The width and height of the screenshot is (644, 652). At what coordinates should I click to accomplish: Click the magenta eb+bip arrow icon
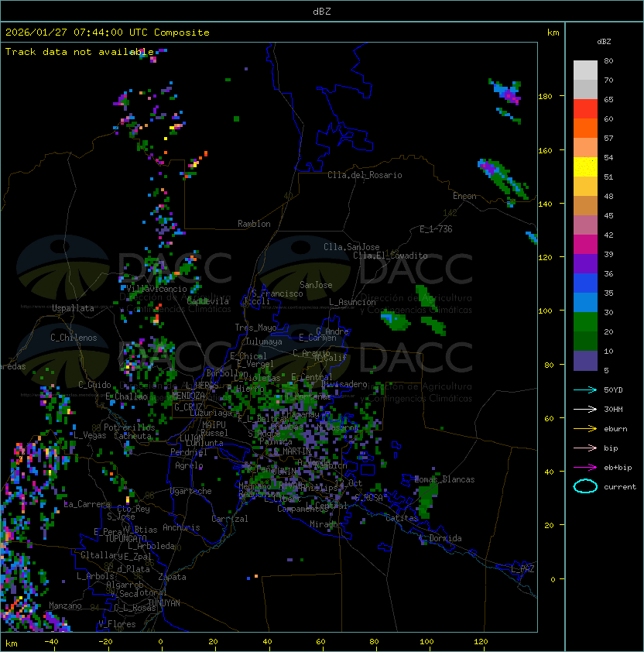[x=585, y=467]
